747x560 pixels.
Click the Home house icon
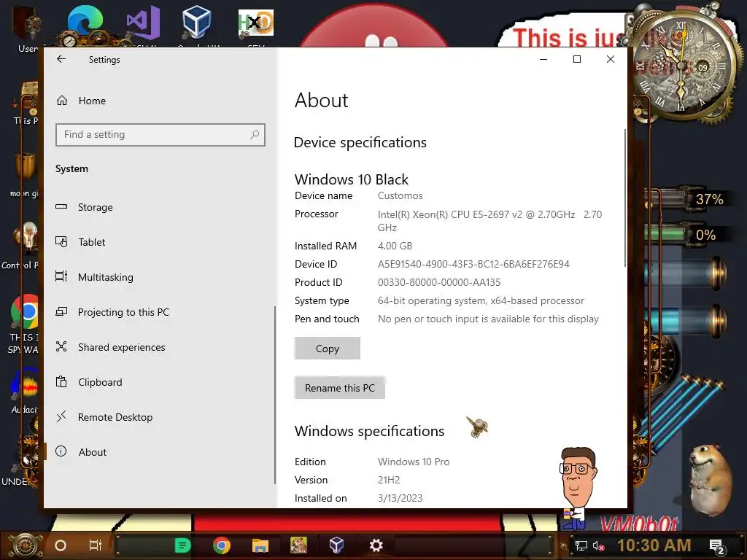coord(62,101)
